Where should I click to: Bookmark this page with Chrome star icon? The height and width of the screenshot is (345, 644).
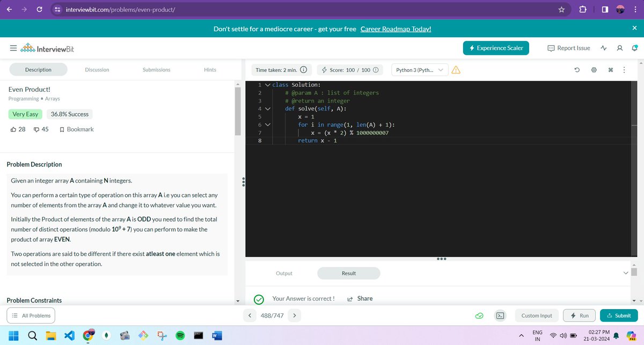[x=561, y=9]
